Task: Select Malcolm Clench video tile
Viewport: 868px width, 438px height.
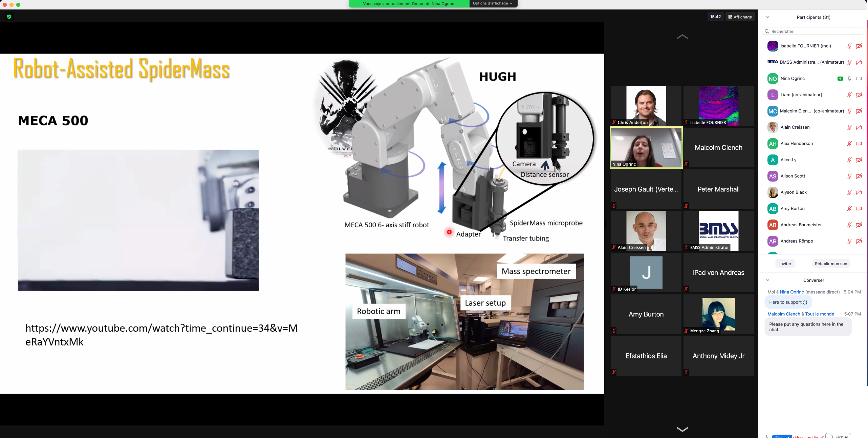Action: point(718,147)
